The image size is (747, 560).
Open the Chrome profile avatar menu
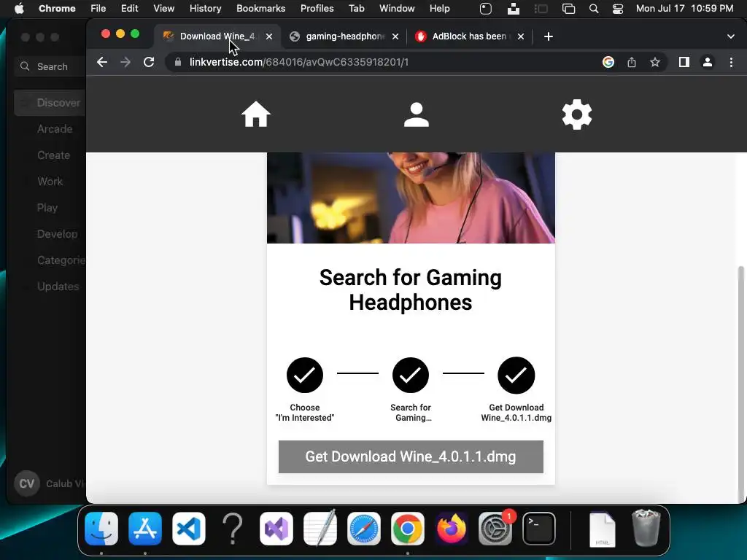708,62
